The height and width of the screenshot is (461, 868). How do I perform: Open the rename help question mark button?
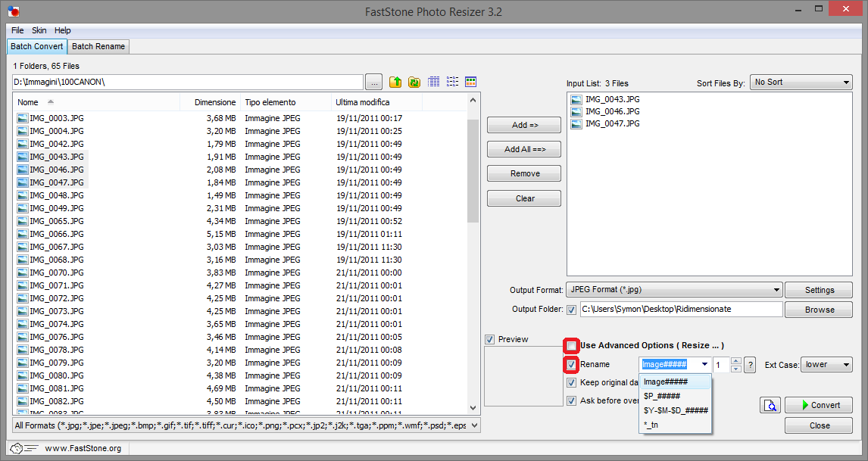click(750, 365)
